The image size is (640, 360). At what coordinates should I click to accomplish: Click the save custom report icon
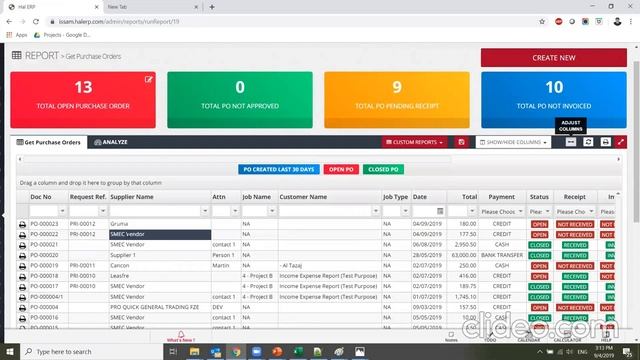(462, 142)
